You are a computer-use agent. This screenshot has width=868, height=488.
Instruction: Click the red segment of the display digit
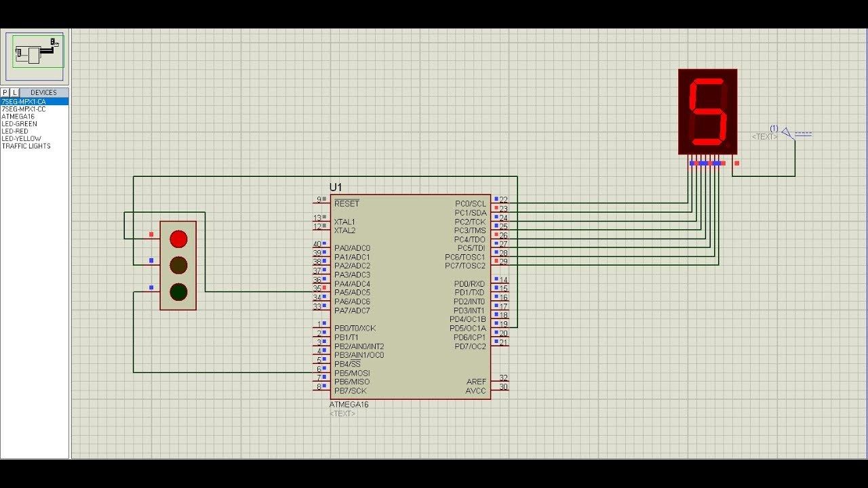707,112
